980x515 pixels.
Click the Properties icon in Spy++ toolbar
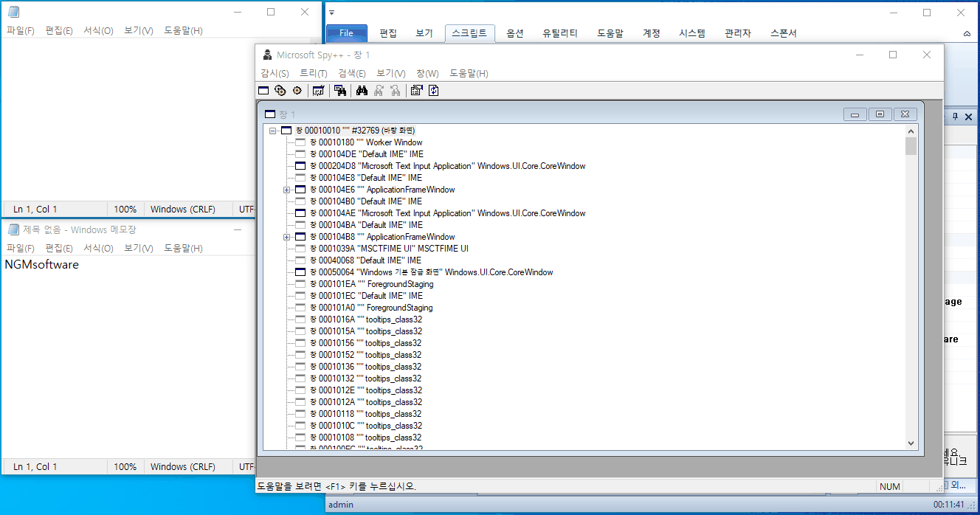pos(416,90)
